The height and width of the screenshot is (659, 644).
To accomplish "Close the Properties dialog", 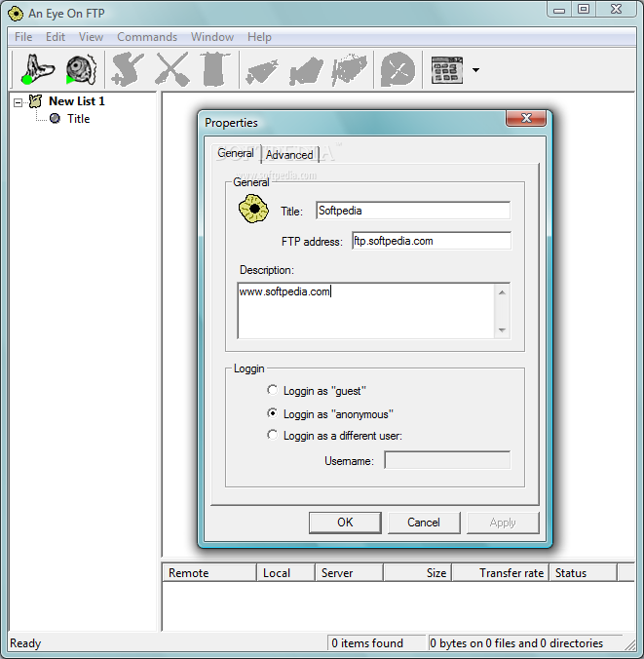I will (x=526, y=118).
